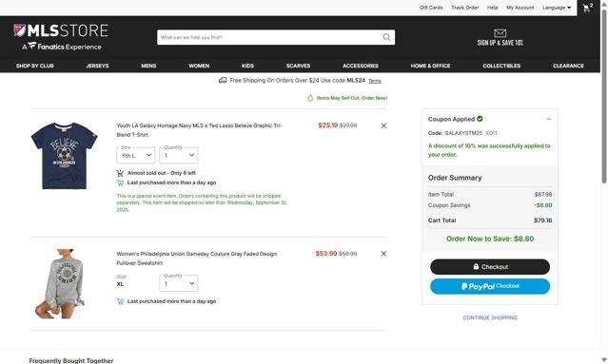Open the Jerseys menu
Screen dimensions: 608x364
click(x=97, y=66)
